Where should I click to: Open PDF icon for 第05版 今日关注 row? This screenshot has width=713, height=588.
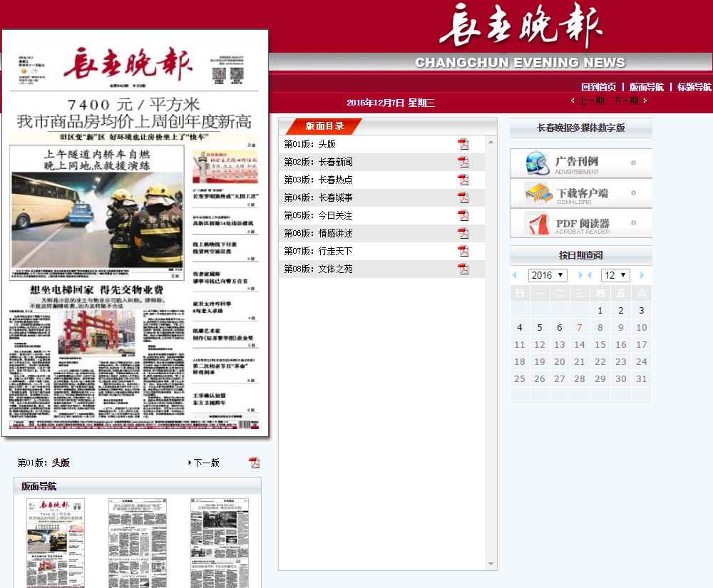pyautogui.click(x=463, y=215)
